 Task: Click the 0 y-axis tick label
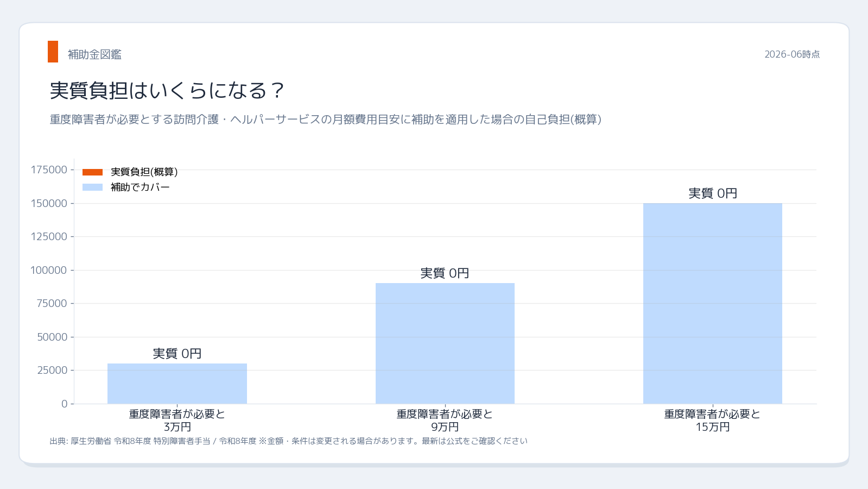(65, 404)
